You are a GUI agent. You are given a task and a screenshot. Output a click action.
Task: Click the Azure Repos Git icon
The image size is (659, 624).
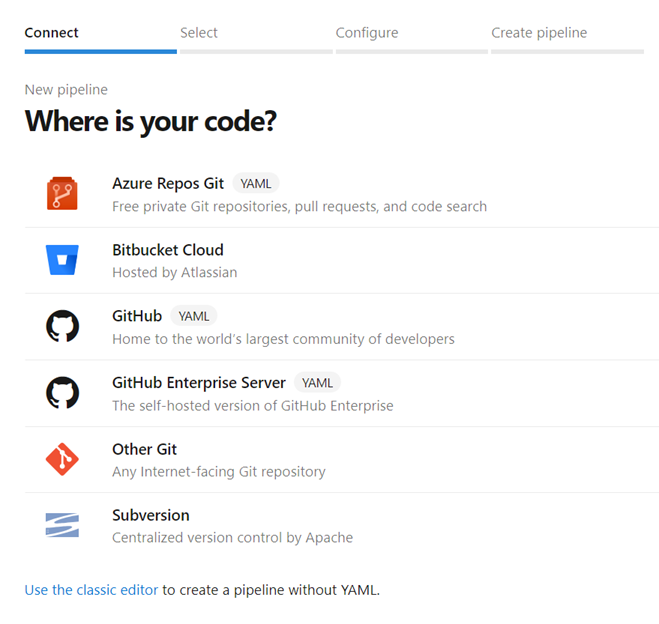[x=62, y=193]
